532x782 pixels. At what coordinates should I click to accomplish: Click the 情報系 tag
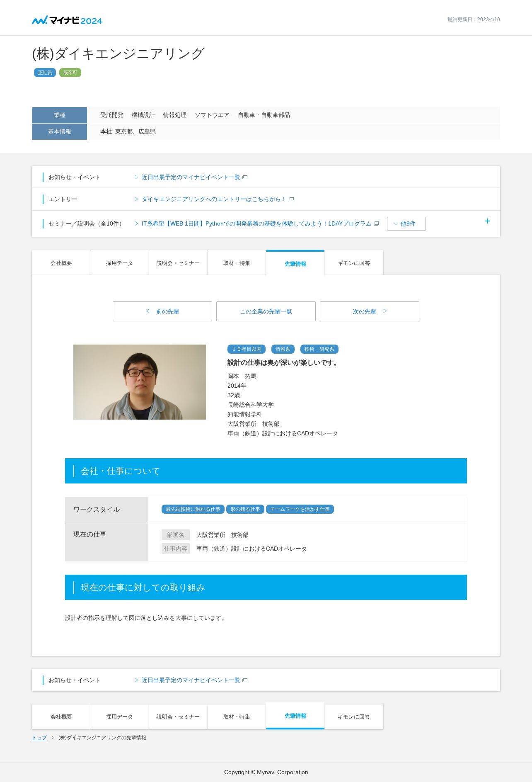pos(283,349)
